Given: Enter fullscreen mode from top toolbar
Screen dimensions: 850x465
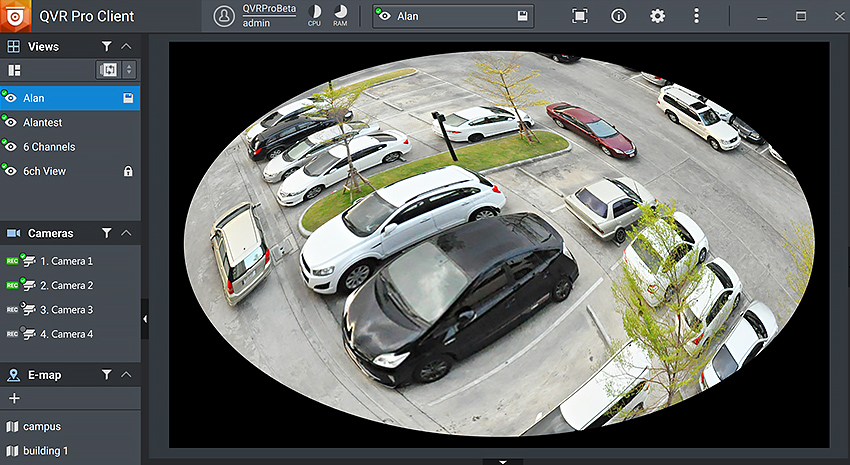Looking at the screenshot, I should [x=580, y=16].
